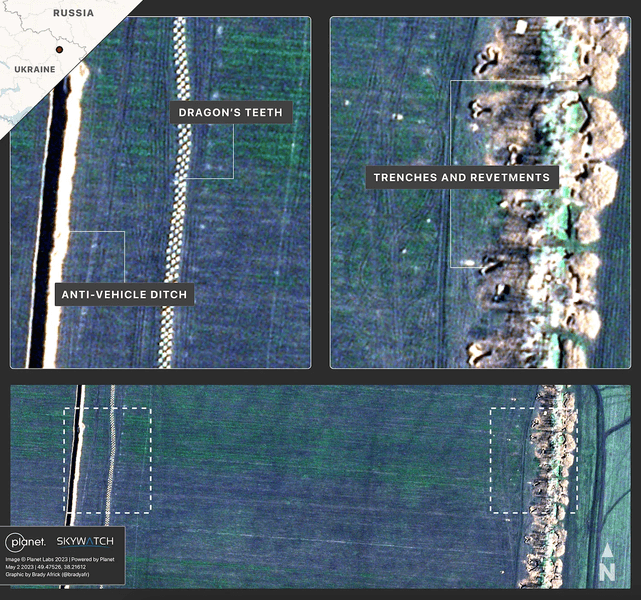
Task: Click the red location dot on inset map
Action: (60, 49)
